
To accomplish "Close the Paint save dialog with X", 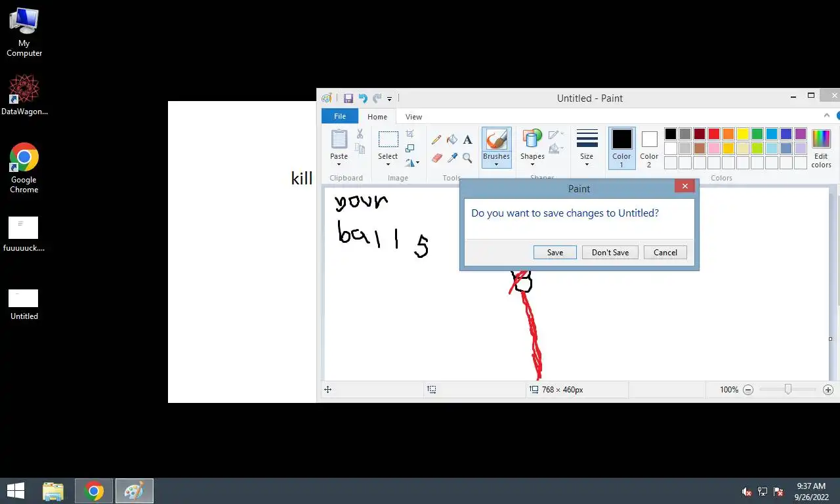I will [x=684, y=186].
